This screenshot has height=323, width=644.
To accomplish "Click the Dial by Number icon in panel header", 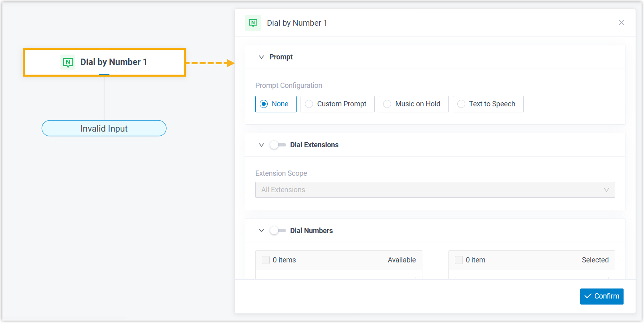I will (x=253, y=23).
